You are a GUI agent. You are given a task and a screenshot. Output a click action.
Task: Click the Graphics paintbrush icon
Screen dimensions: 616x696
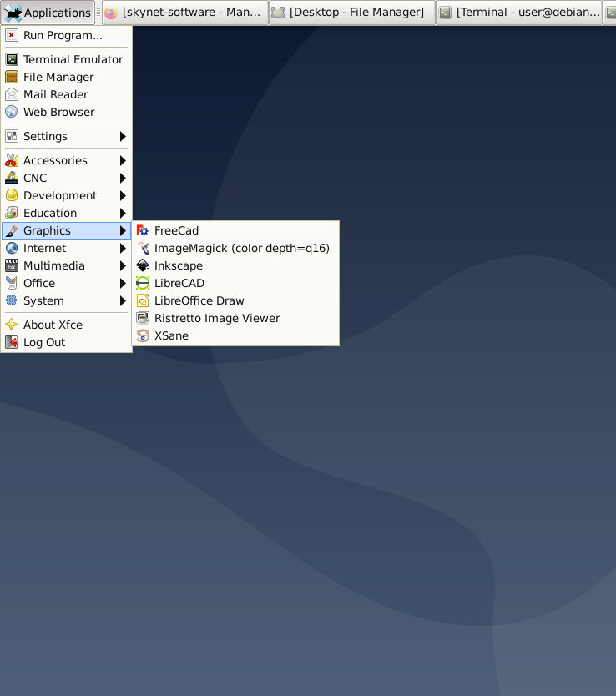(12, 230)
